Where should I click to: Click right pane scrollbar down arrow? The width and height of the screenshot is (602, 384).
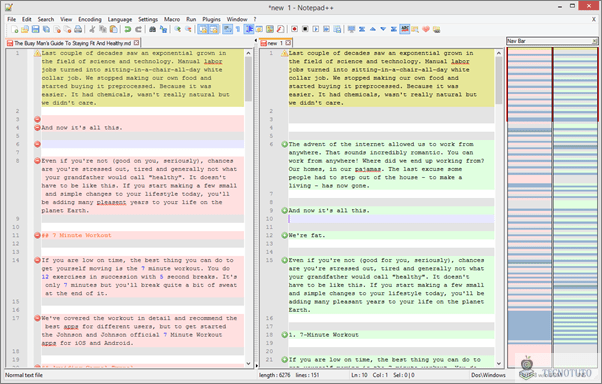click(x=499, y=363)
